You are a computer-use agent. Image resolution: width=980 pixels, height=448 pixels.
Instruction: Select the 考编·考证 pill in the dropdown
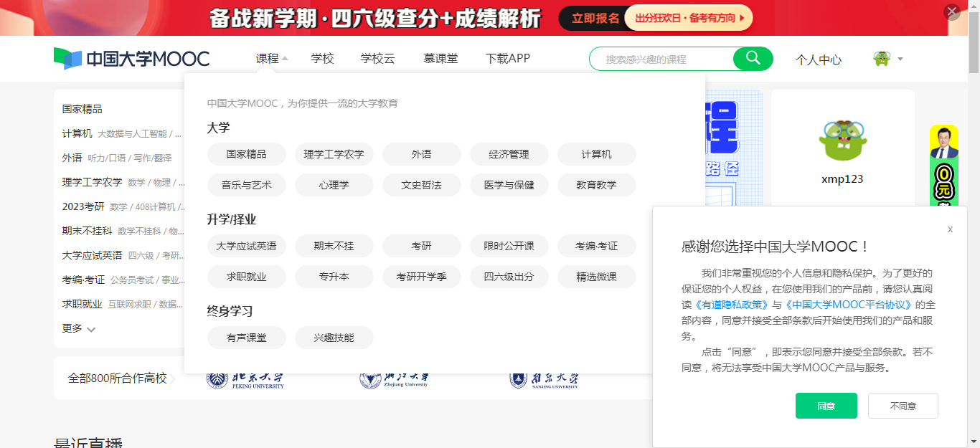597,246
